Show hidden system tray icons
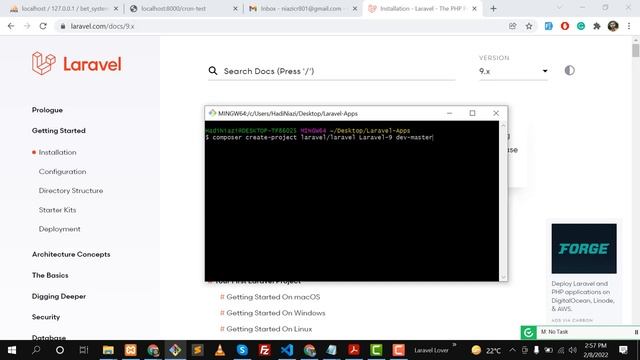 point(513,350)
